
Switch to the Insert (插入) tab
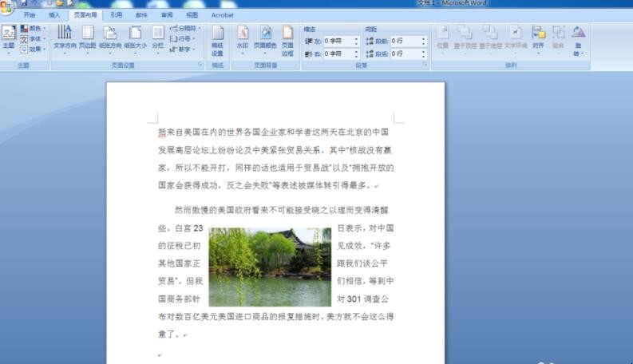point(54,14)
